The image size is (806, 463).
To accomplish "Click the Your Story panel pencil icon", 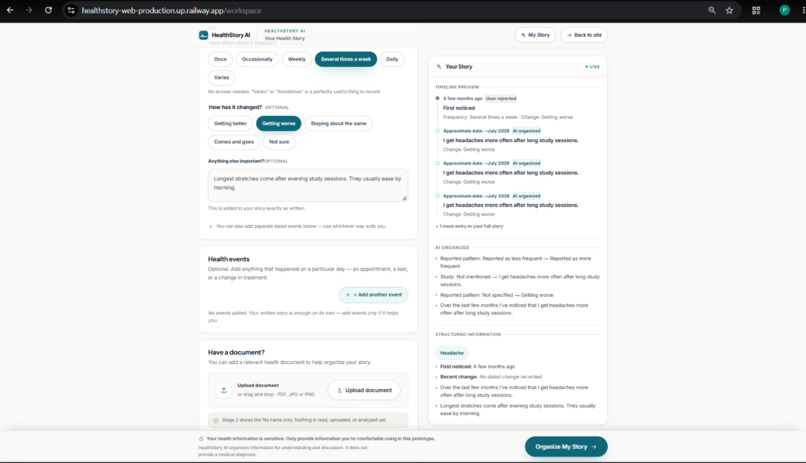I will click(x=438, y=67).
